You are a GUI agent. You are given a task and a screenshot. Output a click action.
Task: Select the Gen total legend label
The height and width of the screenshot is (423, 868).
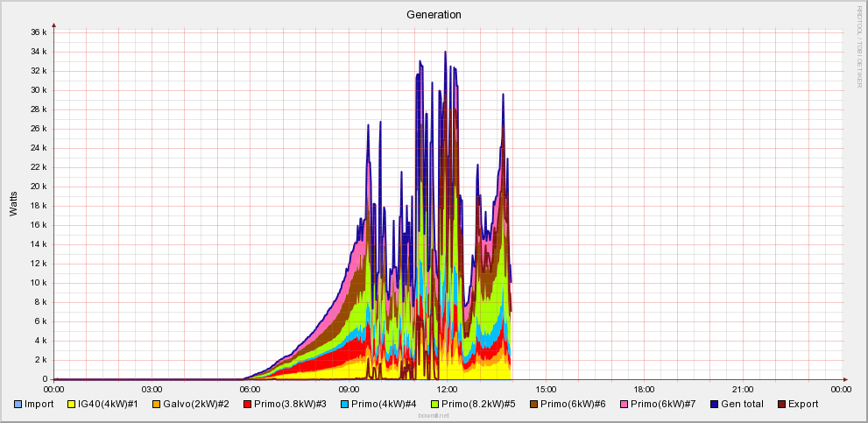click(743, 405)
